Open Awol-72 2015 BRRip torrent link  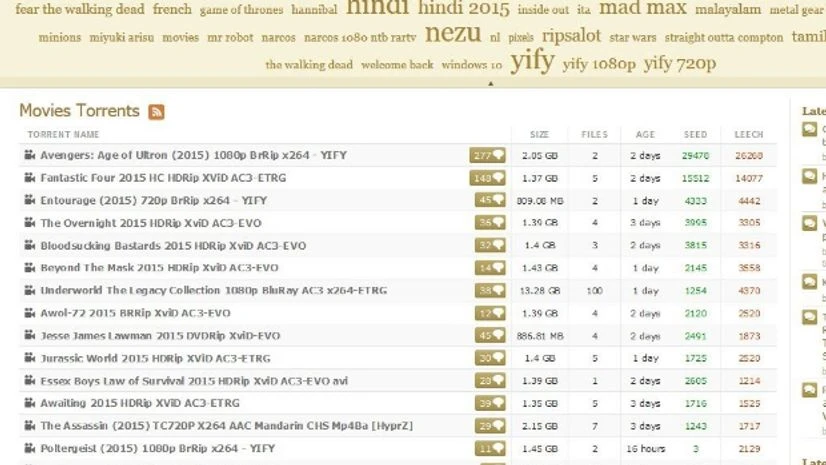coord(135,313)
